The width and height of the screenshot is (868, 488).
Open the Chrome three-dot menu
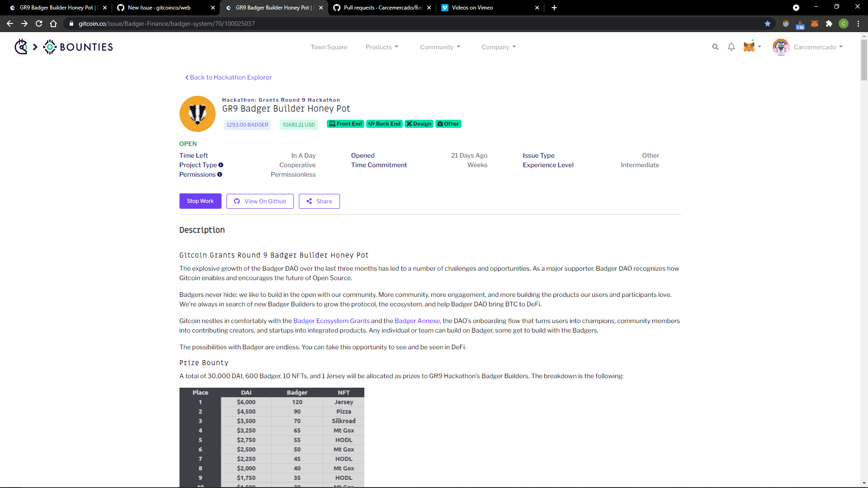tap(858, 23)
